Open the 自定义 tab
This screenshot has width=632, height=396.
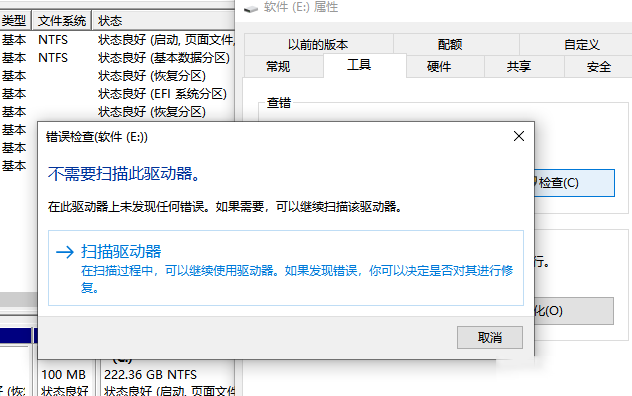(576, 44)
